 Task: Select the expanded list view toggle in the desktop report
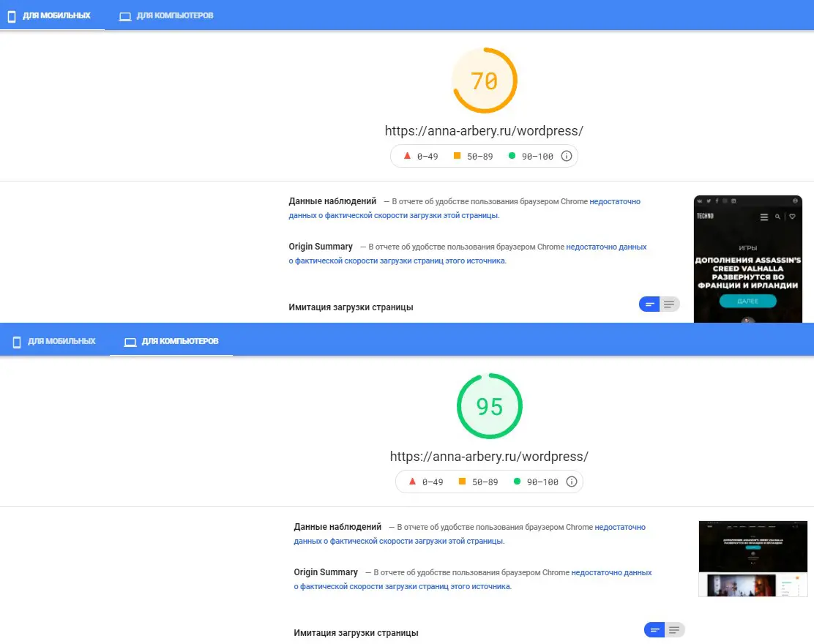pyautogui.click(x=674, y=630)
